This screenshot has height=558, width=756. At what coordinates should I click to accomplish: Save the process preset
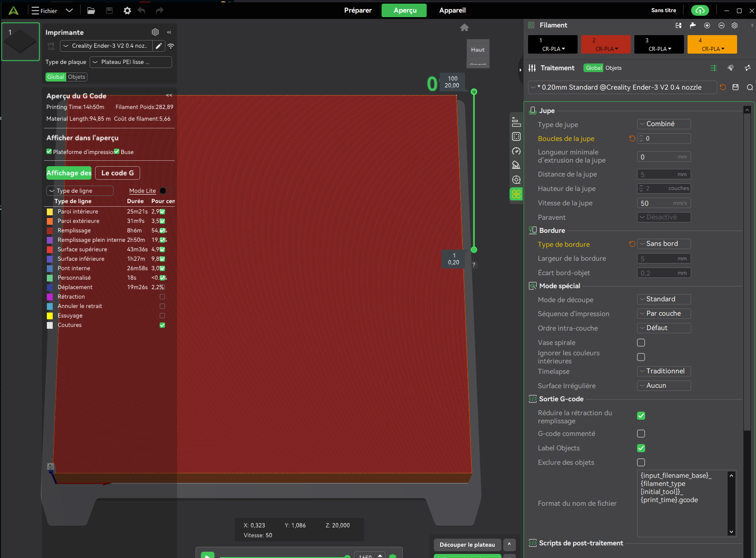736,87
